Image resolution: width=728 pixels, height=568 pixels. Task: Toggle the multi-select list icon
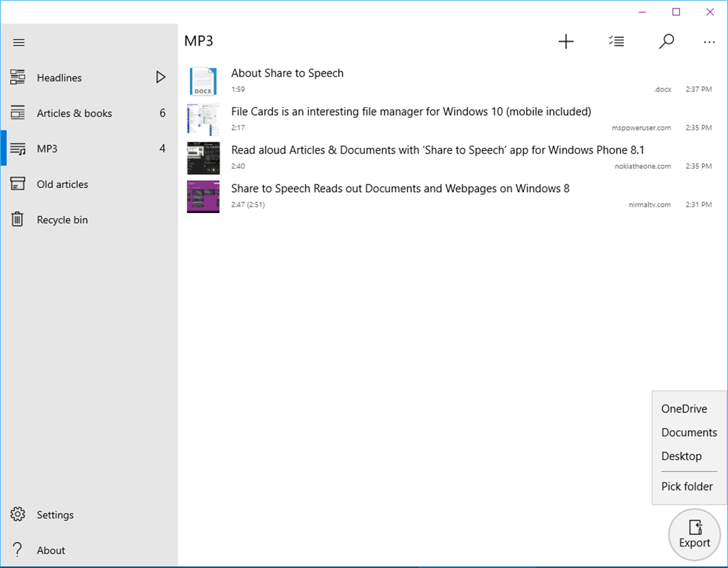click(x=616, y=41)
